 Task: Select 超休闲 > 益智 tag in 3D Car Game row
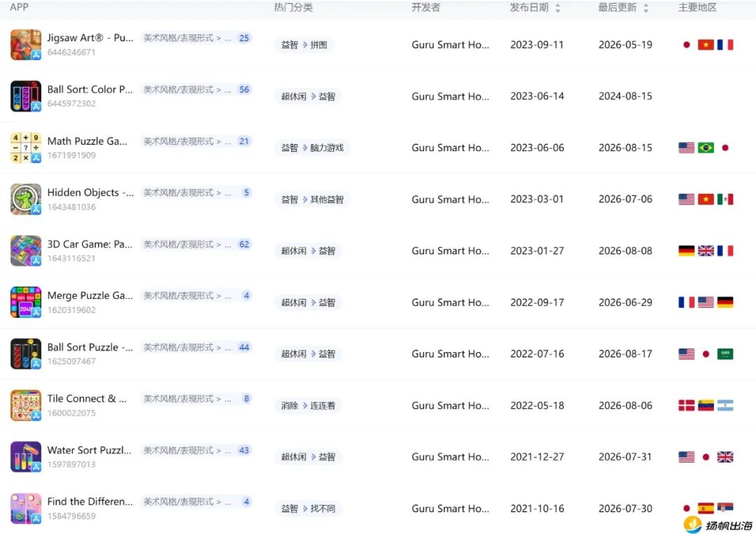pos(309,251)
